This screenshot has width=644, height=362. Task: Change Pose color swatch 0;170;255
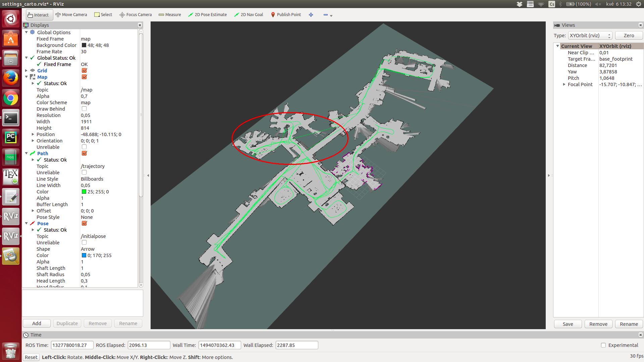[84, 255]
